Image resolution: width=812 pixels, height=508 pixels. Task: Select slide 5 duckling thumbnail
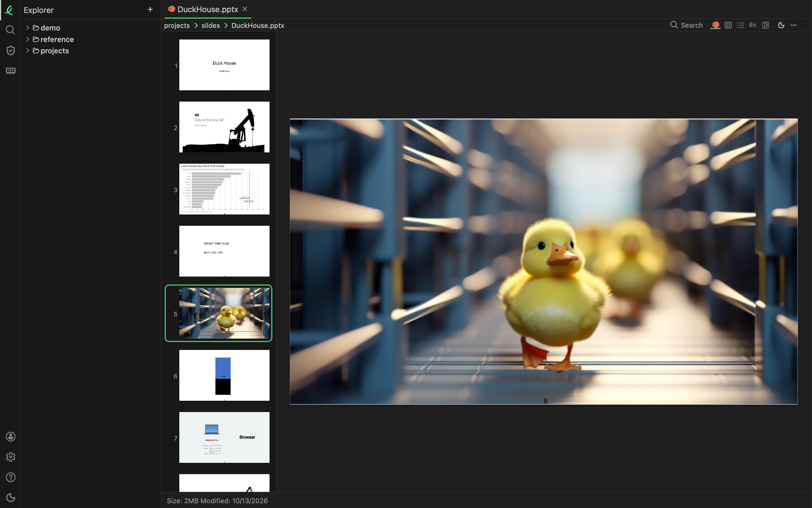click(224, 313)
